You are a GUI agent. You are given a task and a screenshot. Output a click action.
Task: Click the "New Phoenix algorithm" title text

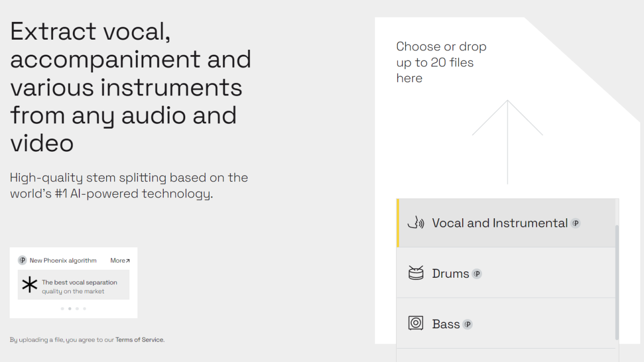pos(63,261)
